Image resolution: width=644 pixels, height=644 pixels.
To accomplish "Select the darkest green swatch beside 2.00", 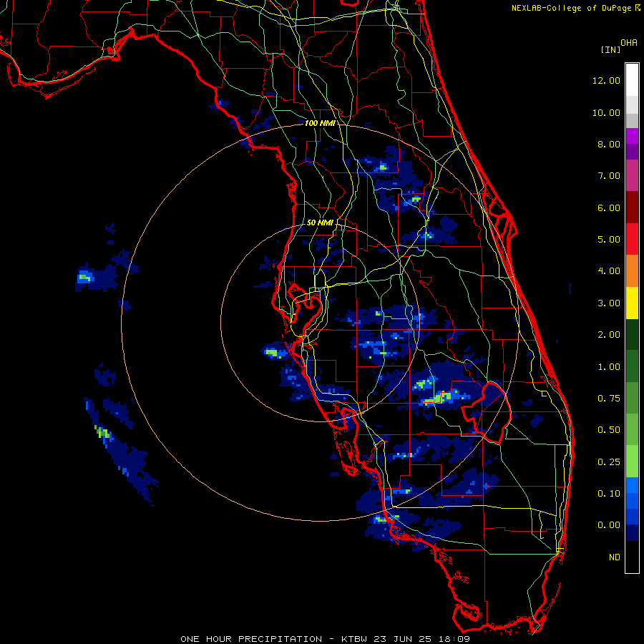I will pos(632,334).
